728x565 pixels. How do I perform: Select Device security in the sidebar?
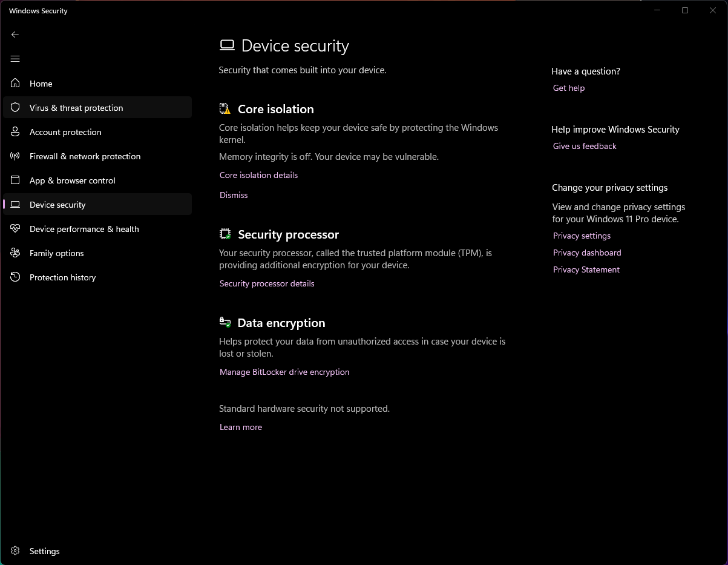[x=57, y=205]
